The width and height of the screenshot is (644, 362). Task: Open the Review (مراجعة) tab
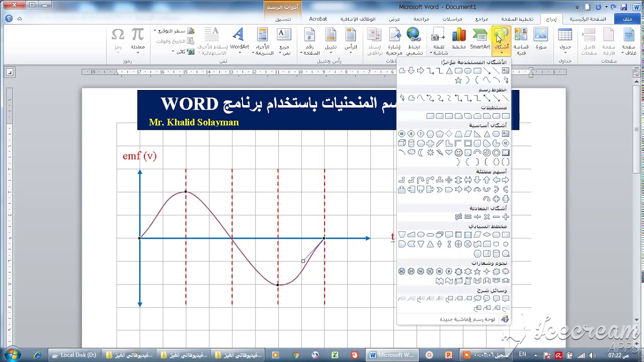pos(421,19)
